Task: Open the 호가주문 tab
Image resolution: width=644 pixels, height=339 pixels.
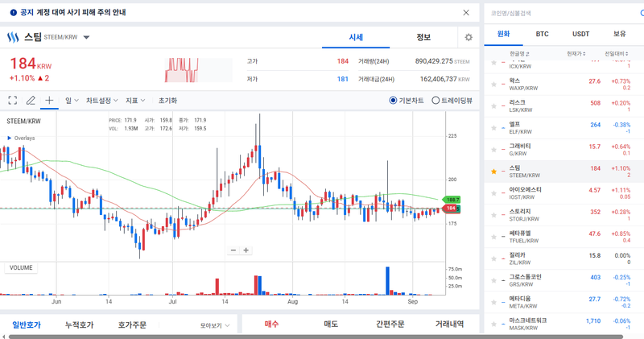Action: pos(132,325)
